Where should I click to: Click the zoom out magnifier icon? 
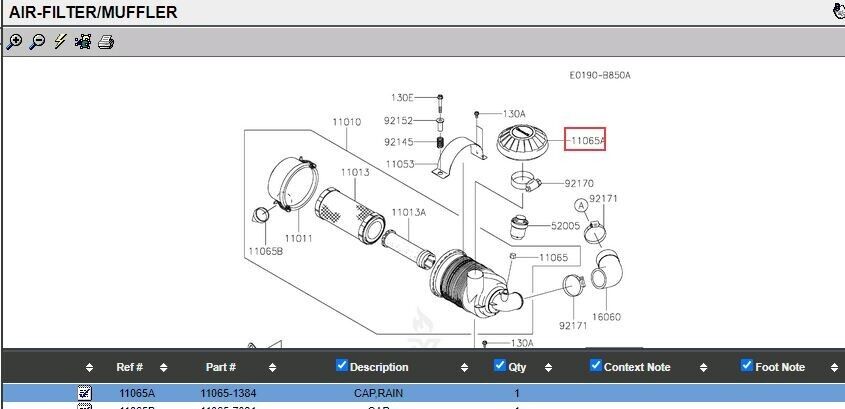37,42
